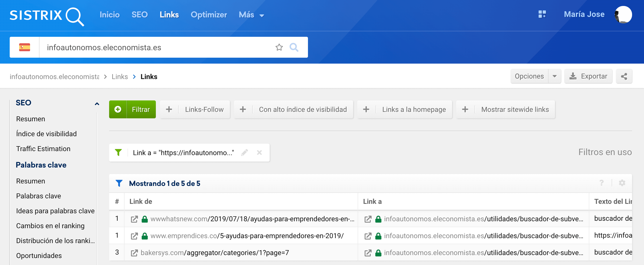
Task: Enable 'Con alto índice de visibilidad' filter
Action: tap(293, 109)
